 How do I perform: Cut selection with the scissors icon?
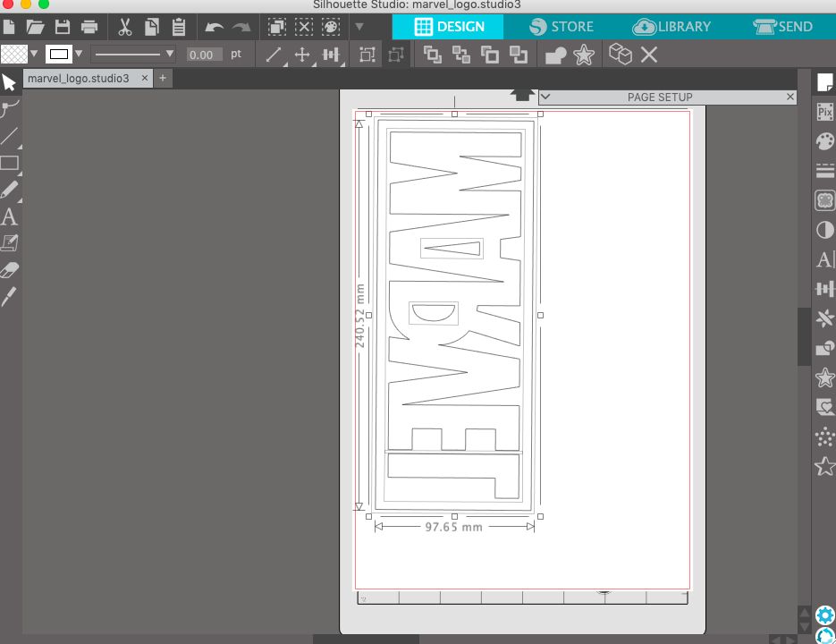click(x=125, y=27)
